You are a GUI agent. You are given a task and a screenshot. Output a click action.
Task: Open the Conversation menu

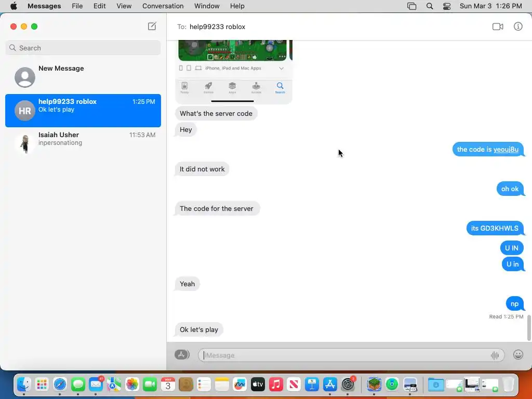[163, 6]
